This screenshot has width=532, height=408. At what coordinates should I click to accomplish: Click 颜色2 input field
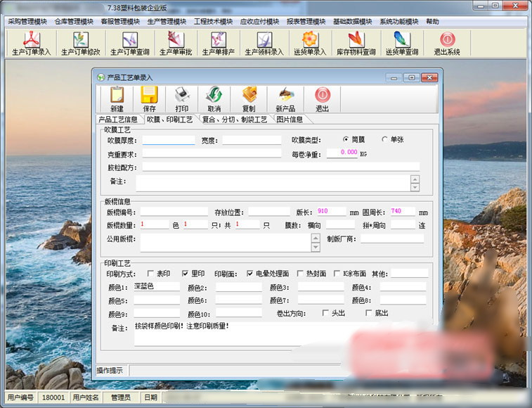[x=238, y=287]
